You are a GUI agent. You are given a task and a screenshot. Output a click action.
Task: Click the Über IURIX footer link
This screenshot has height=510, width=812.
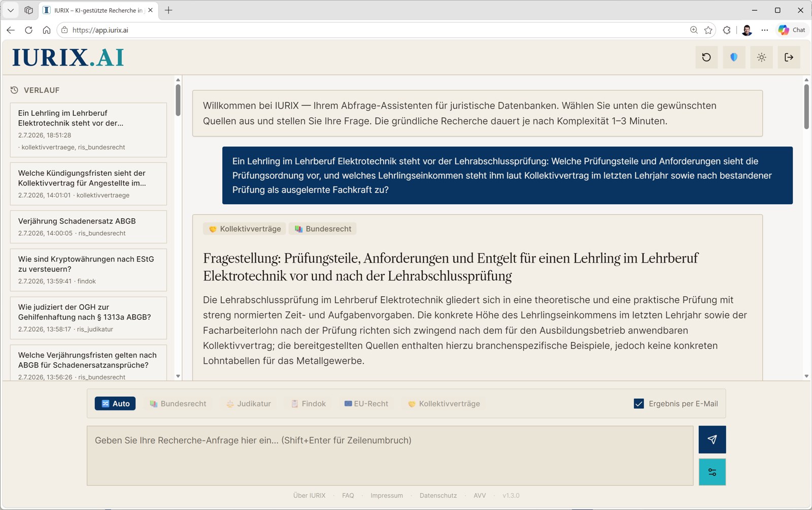309,496
